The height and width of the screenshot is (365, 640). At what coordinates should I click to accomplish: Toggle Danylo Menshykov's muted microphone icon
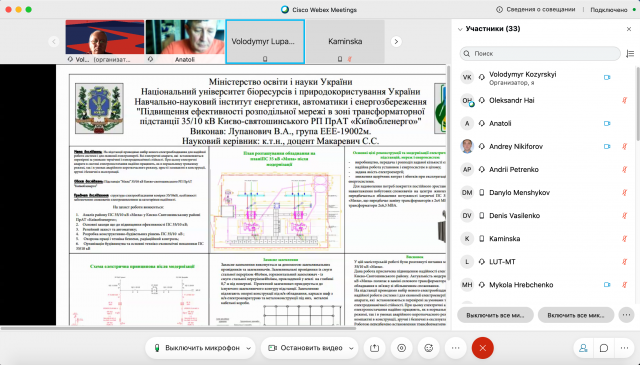[624, 192]
